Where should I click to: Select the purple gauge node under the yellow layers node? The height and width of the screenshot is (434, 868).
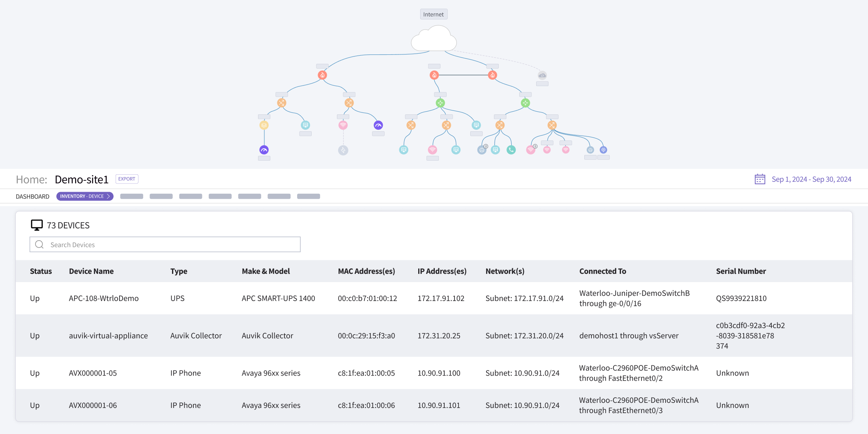point(264,150)
